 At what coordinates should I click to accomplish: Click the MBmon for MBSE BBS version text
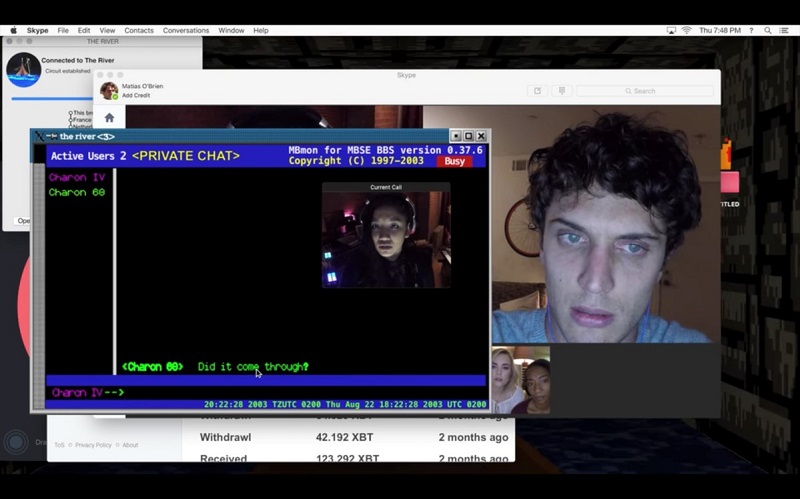[x=385, y=150]
